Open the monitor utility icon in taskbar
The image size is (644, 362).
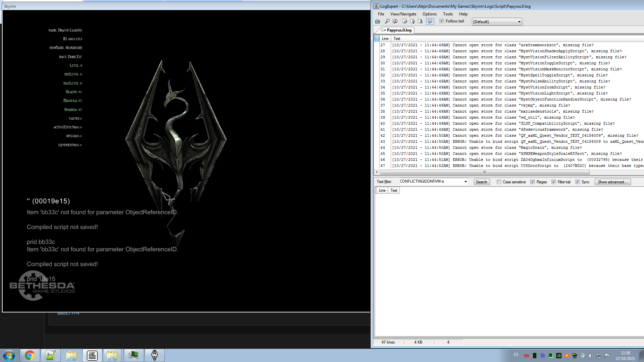pyautogui.click(x=134, y=355)
